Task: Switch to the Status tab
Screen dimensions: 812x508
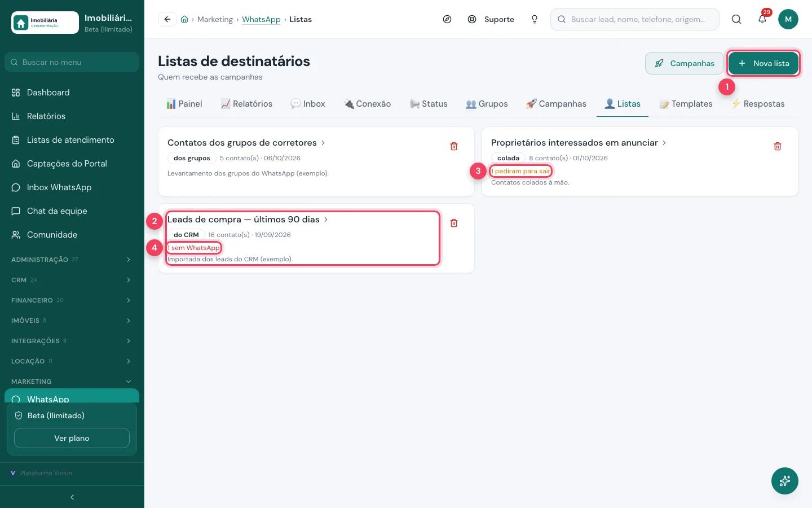Action: coord(429,104)
